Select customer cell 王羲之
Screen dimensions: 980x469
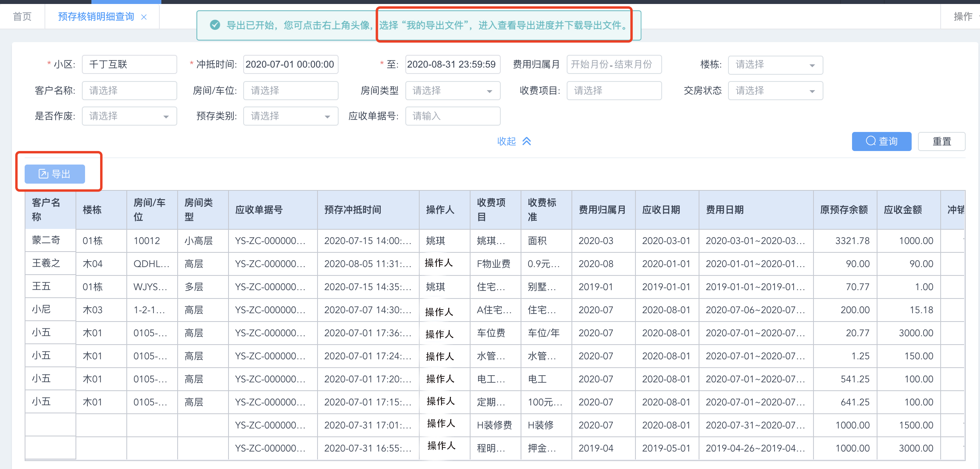(50, 264)
